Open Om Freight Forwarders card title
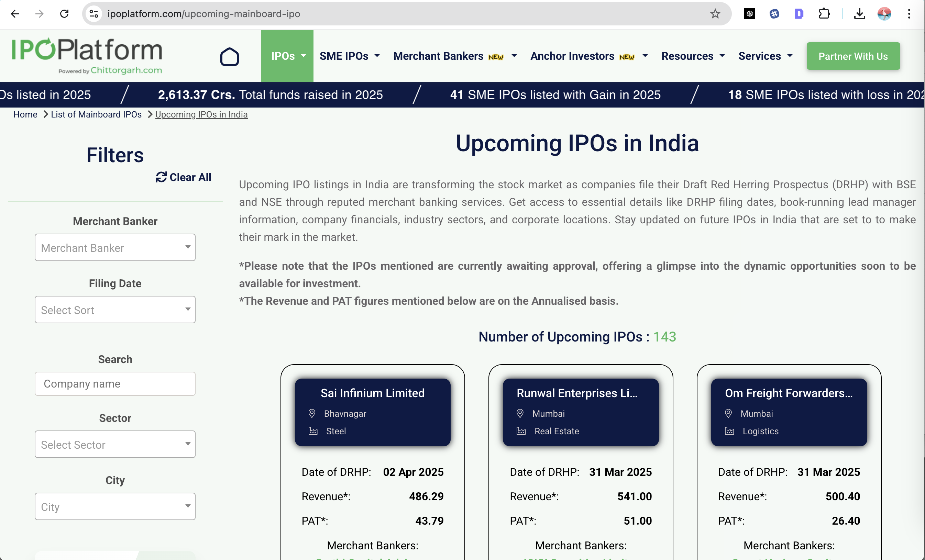Screen dimensions: 925x560 (789, 393)
